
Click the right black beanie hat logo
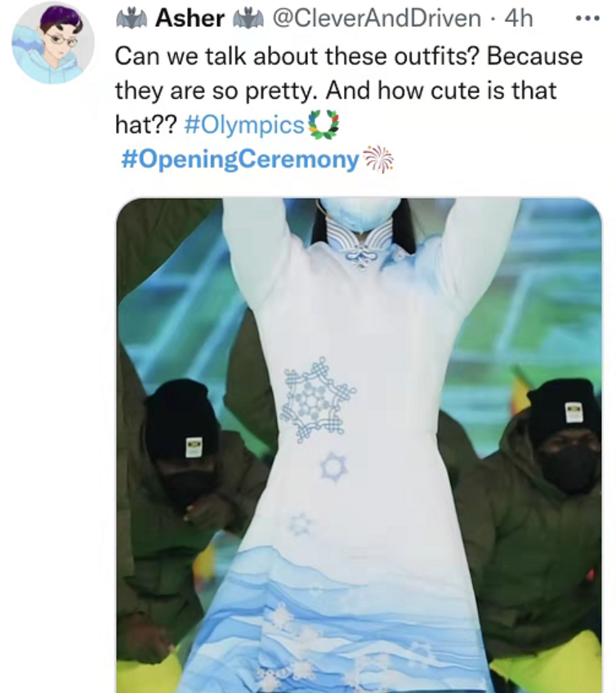(x=574, y=413)
